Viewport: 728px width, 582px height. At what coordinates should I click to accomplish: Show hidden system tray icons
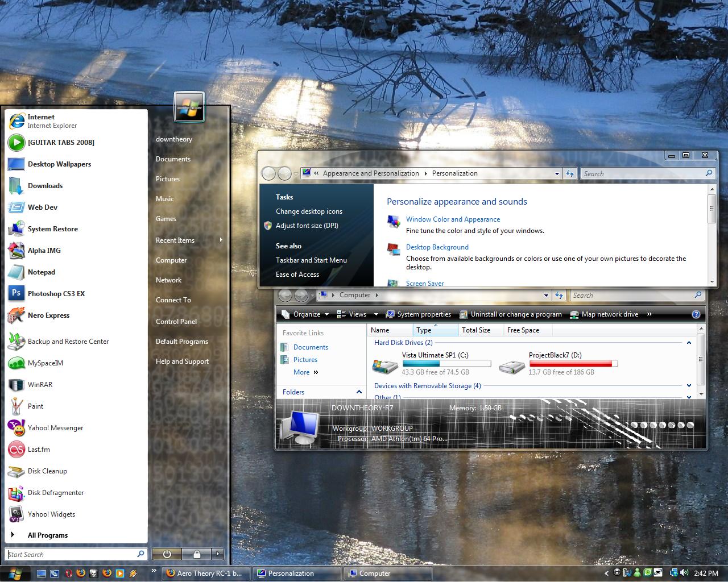point(606,573)
